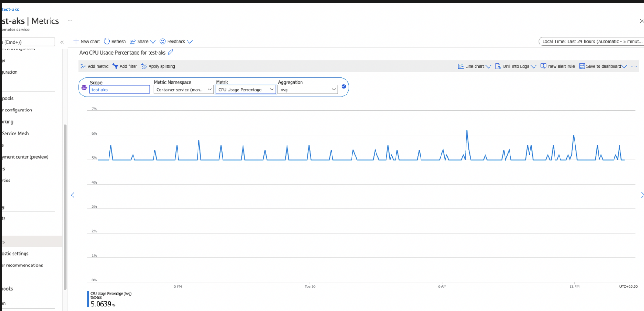This screenshot has height=311, width=644.
Task: Open the Aggregation dropdown set to Avg
Action: [308, 90]
